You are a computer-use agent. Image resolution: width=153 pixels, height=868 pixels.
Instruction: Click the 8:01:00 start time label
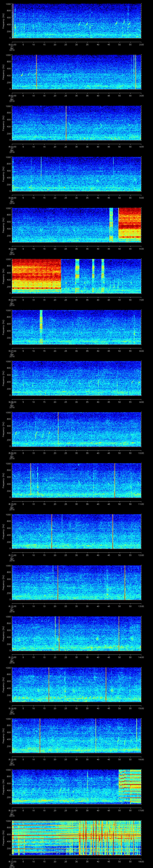click(12, 44)
